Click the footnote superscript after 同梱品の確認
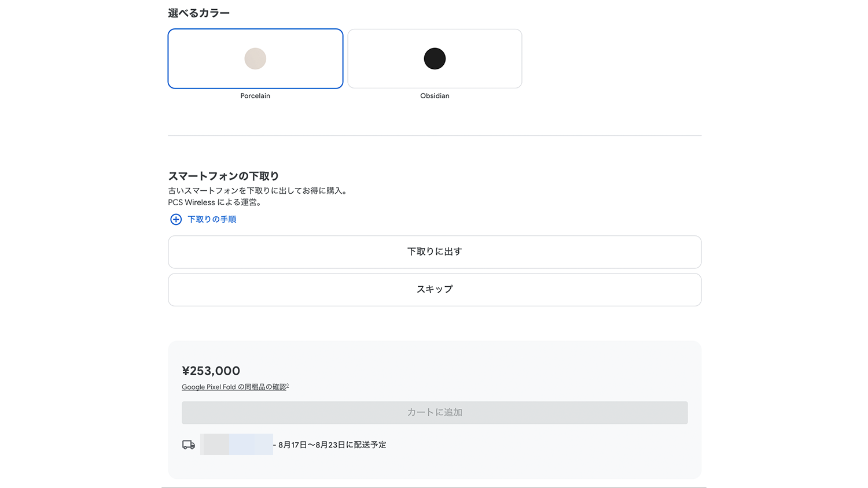Image resolution: width=868 pixels, height=488 pixels. pyautogui.click(x=288, y=386)
